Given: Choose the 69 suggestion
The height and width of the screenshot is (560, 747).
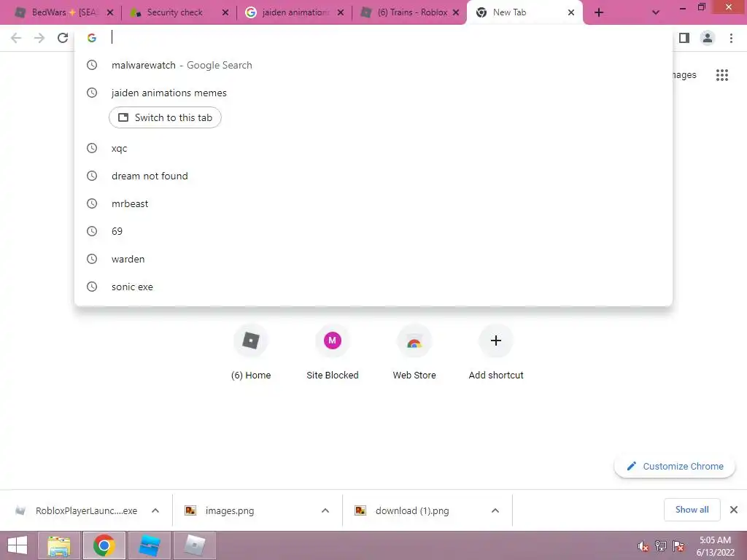Looking at the screenshot, I should tap(373, 231).
